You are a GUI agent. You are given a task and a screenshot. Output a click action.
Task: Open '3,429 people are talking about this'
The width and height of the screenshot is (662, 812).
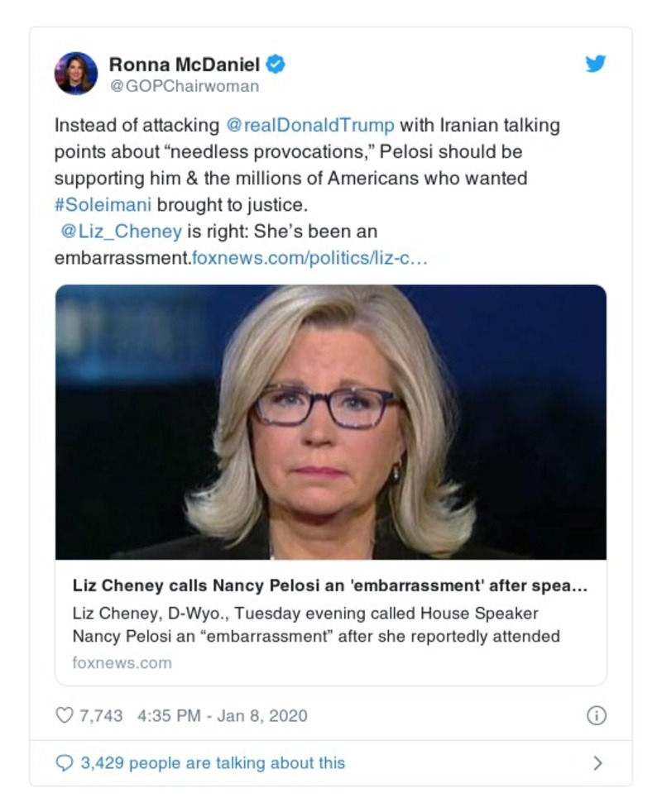[212, 763]
